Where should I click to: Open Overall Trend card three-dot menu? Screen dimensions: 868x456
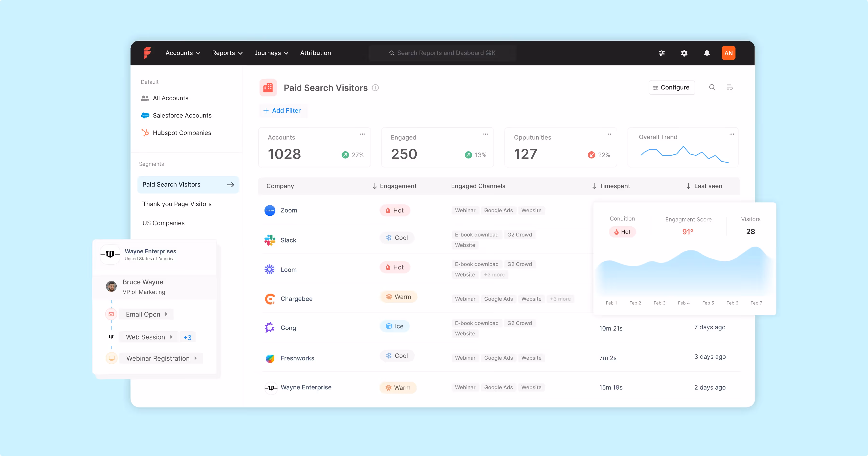[x=732, y=134]
